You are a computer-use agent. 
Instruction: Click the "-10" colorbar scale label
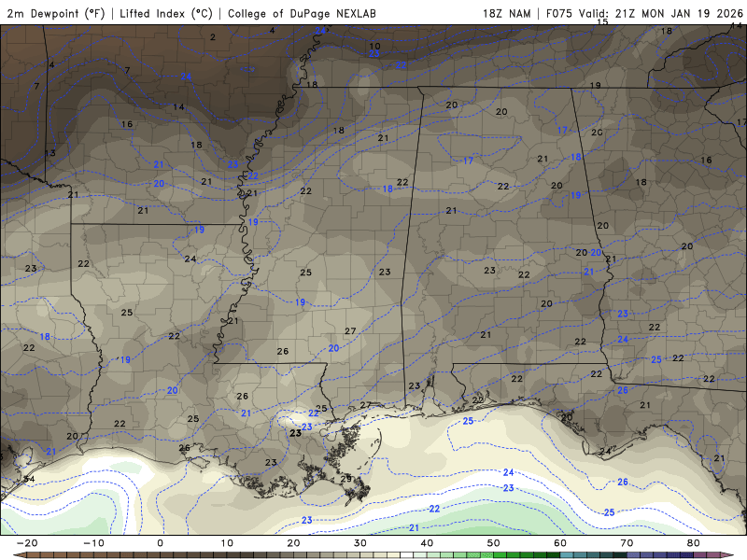(x=93, y=543)
